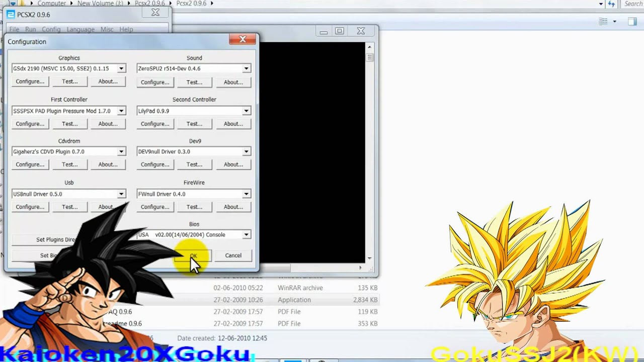This screenshot has width=644, height=362.
Task: Open the Explorer view options icon
Action: [603, 22]
